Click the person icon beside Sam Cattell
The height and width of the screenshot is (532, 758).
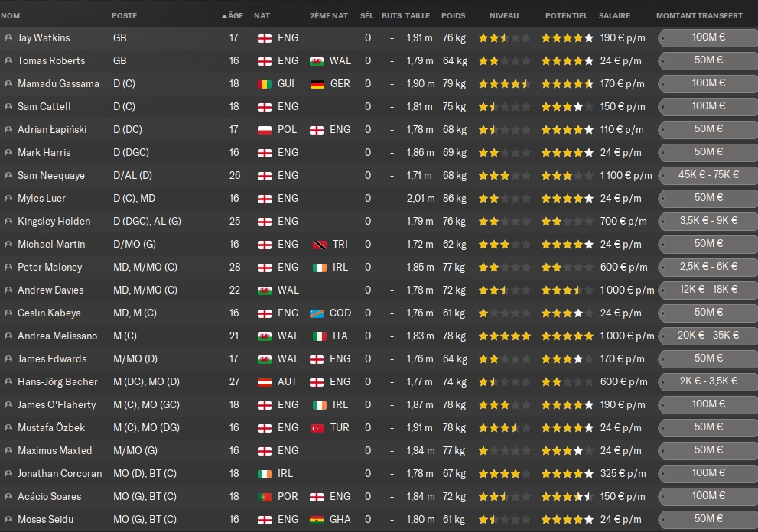[8, 107]
